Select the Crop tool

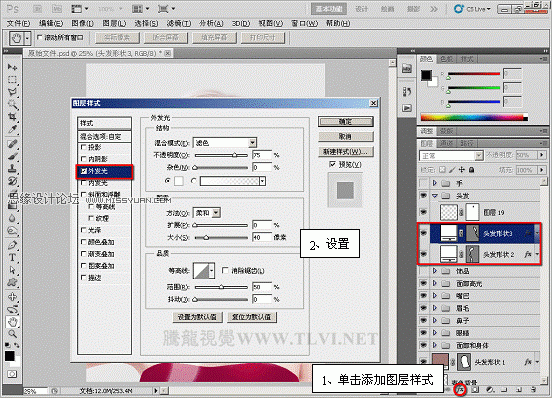pyautogui.click(x=13, y=116)
